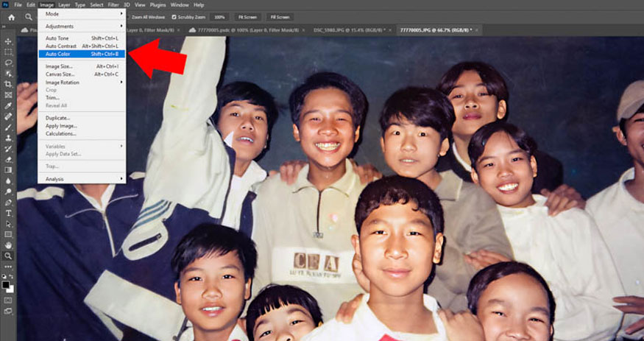Open the Layer menu
The image size is (644, 341).
tap(64, 5)
